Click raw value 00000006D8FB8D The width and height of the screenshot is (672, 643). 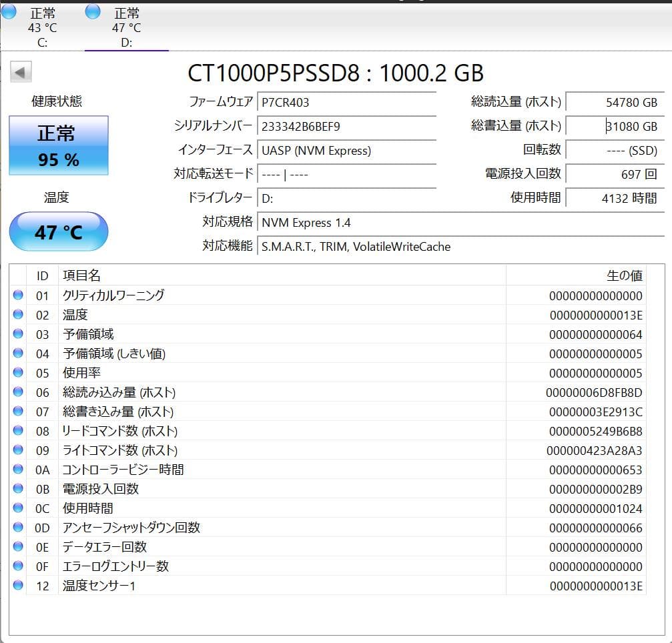pos(594,393)
